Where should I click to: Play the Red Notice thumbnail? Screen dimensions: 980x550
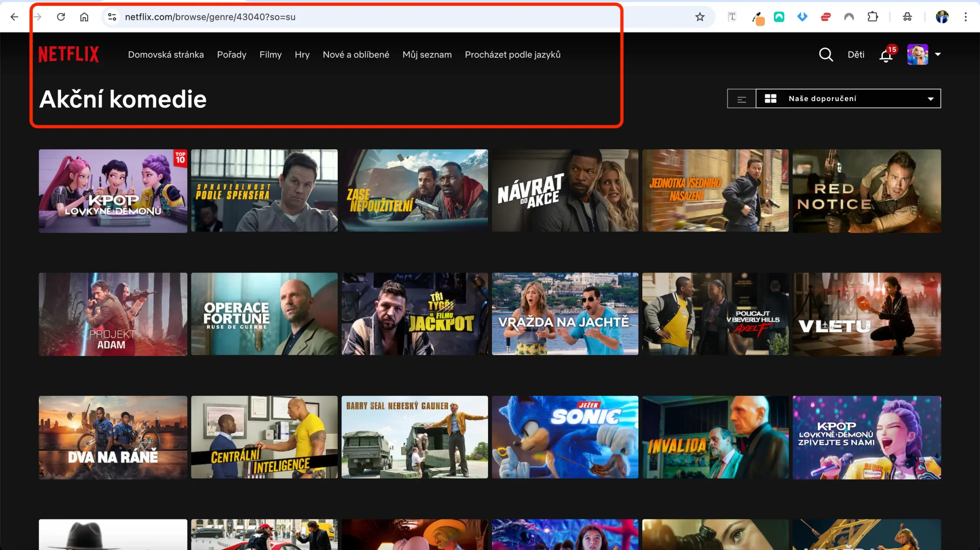pos(866,191)
